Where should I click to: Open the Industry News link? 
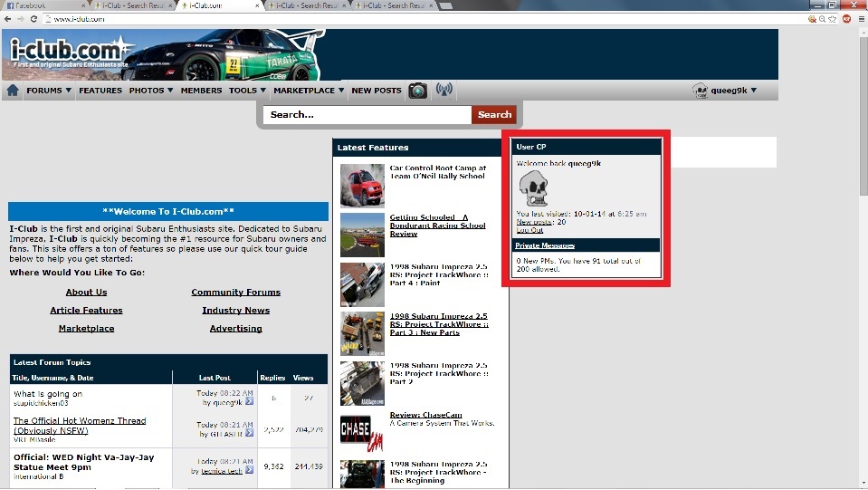pyautogui.click(x=236, y=311)
